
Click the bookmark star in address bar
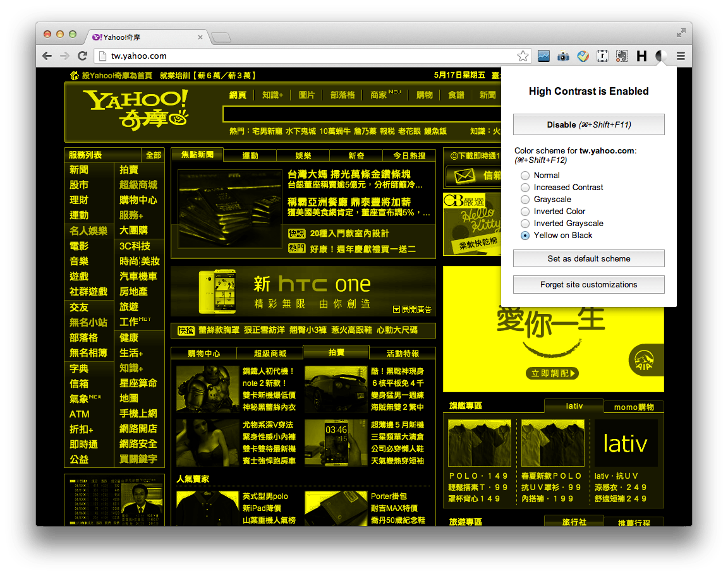523,56
